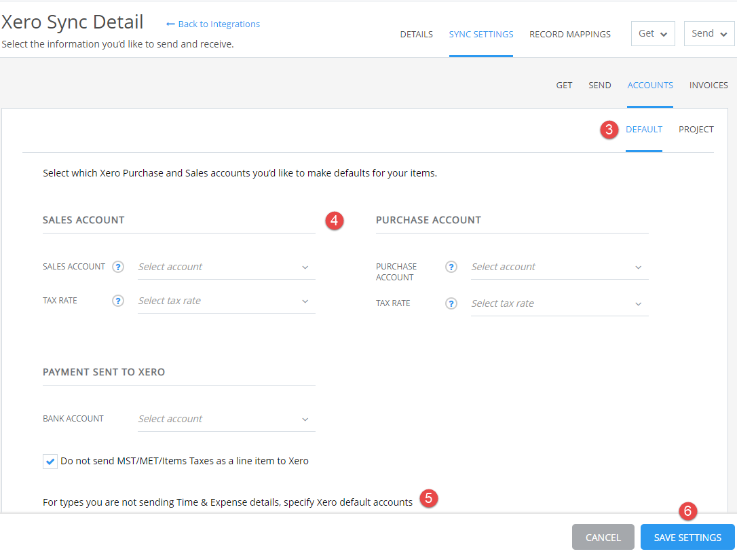Viewport: 737px width, 560px height.
Task: Open the Sales Account select dropdown
Action: [227, 267]
